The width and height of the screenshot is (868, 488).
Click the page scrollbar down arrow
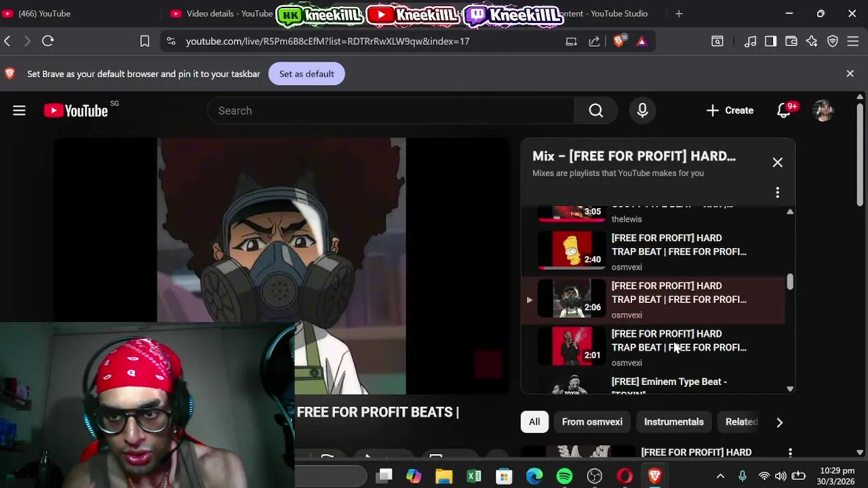click(860, 452)
